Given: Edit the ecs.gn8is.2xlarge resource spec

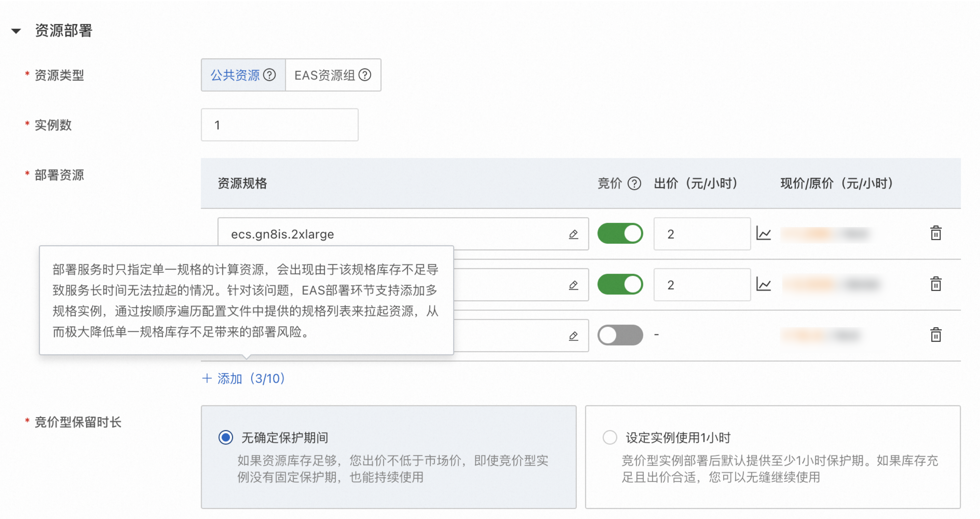Looking at the screenshot, I should (x=573, y=234).
